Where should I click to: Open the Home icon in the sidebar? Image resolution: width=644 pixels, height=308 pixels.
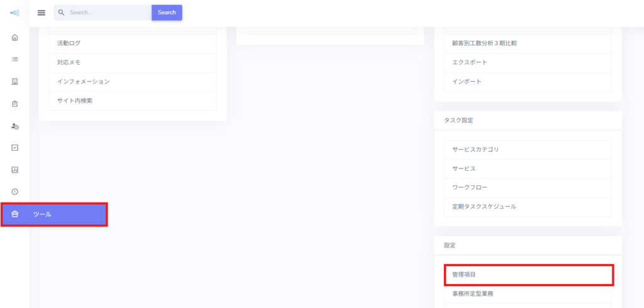[15, 38]
